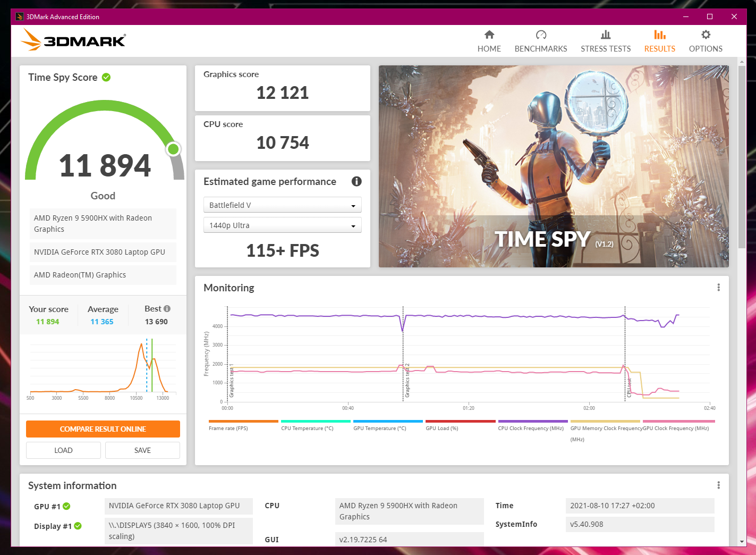The height and width of the screenshot is (555, 756).
Task: Click the green Time Spy Score validation checkmark
Action: coord(106,77)
